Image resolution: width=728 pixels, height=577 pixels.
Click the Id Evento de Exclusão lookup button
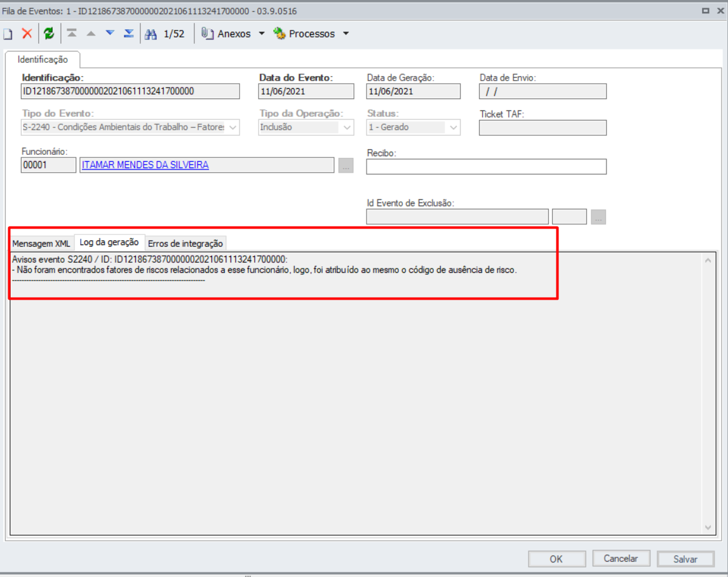click(598, 216)
